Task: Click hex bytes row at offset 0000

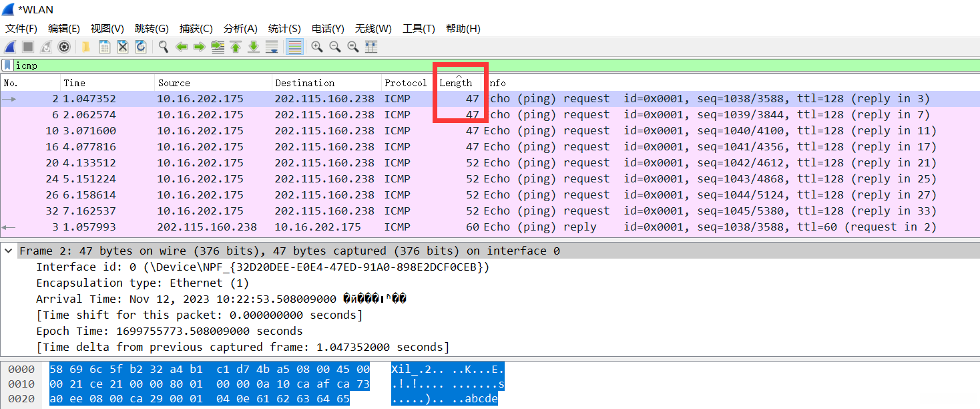Action: [x=210, y=370]
